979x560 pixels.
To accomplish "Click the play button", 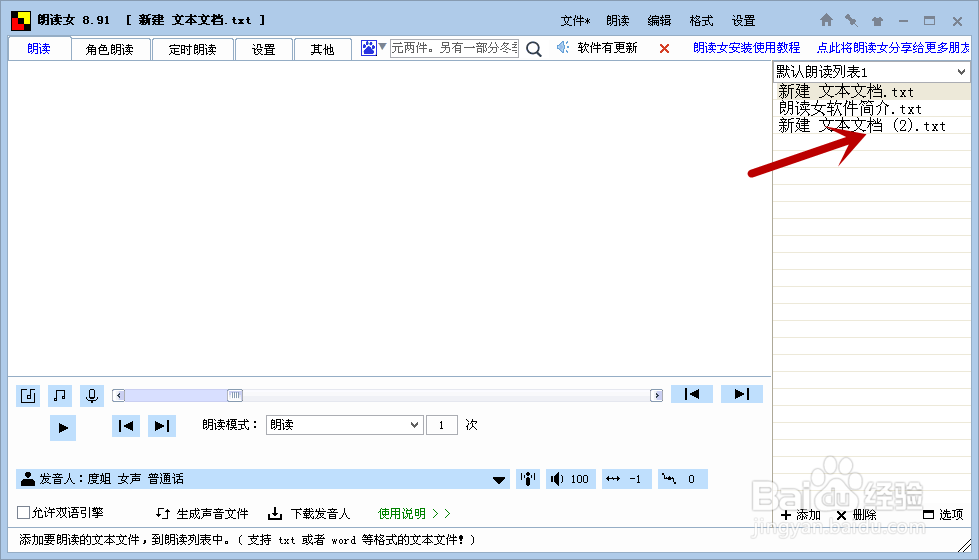I will coord(62,428).
